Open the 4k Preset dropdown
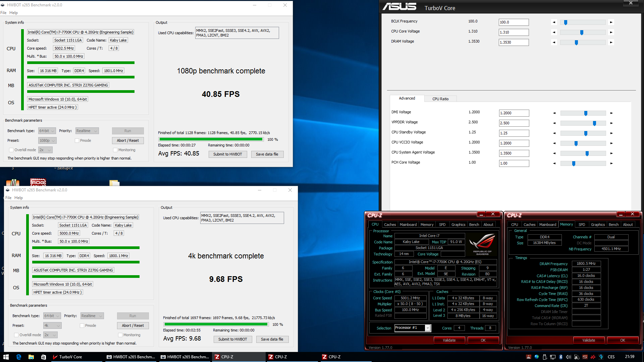The image size is (644, 362). pos(52,326)
